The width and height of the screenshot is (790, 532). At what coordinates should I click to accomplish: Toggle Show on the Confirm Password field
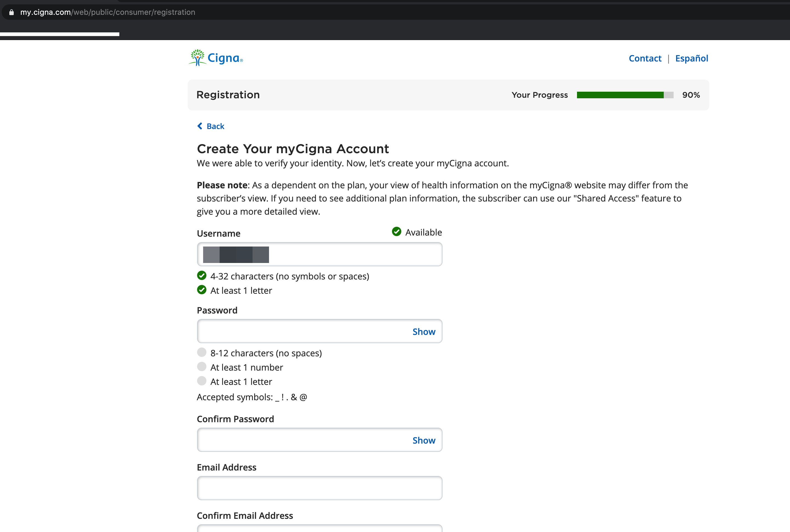click(x=424, y=440)
